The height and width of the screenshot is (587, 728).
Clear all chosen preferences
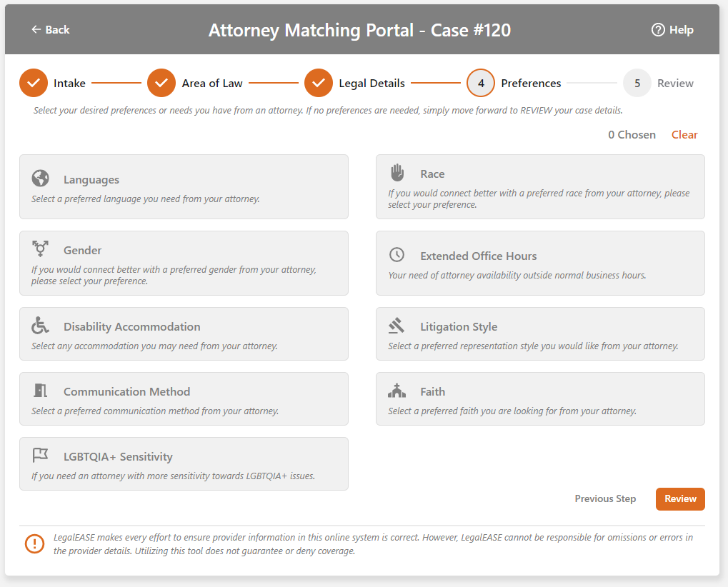(684, 134)
